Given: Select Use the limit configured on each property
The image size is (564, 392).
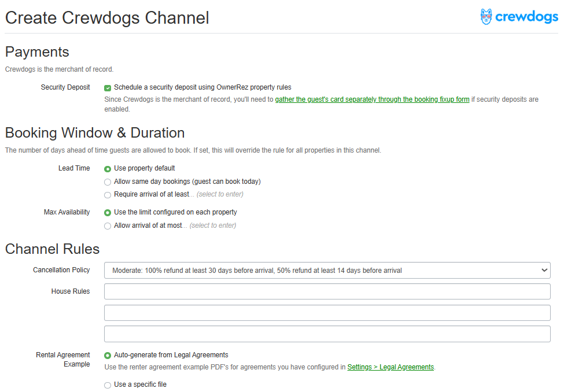Looking at the screenshot, I should click(x=108, y=213).
